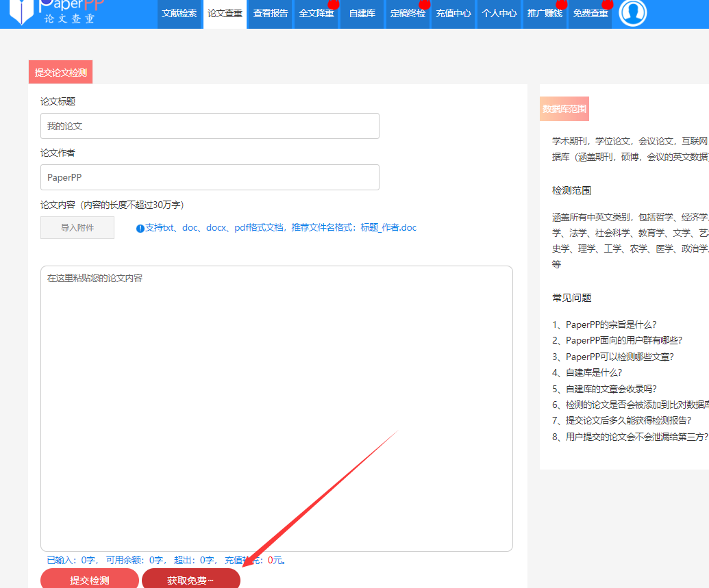The width and height of the screenshot is (709, 588).
Task: Open FAQ 1 about PaperPP的宗旨
Action: [x=604, y=324]
